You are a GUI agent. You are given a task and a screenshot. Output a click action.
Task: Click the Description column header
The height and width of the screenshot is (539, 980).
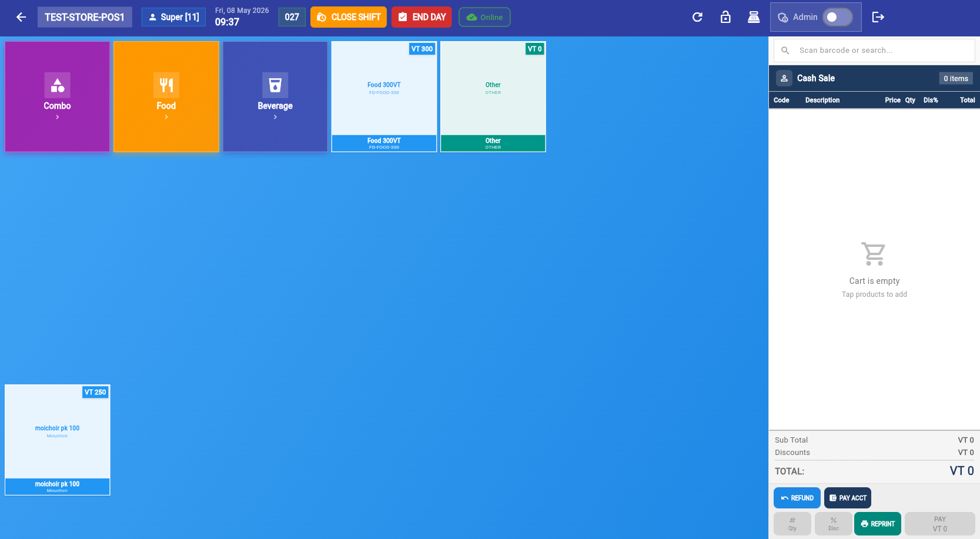(x=822, y=100)
